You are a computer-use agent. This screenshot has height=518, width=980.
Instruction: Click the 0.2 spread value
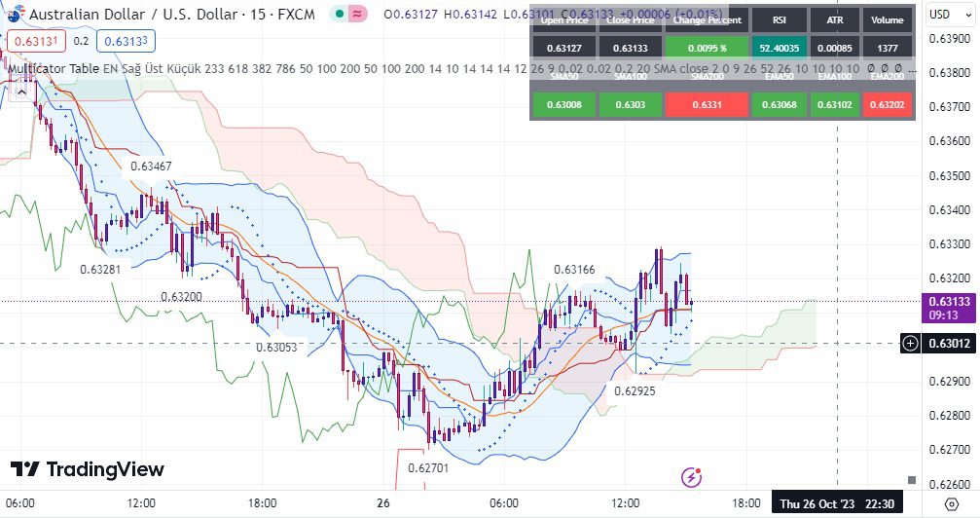tap(81, 41)
